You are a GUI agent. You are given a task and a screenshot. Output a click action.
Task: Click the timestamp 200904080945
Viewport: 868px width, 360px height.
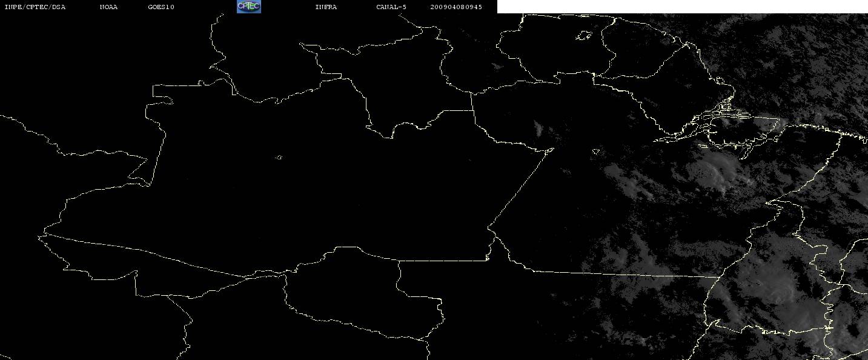pyautogui.click(x=456, y=7)
